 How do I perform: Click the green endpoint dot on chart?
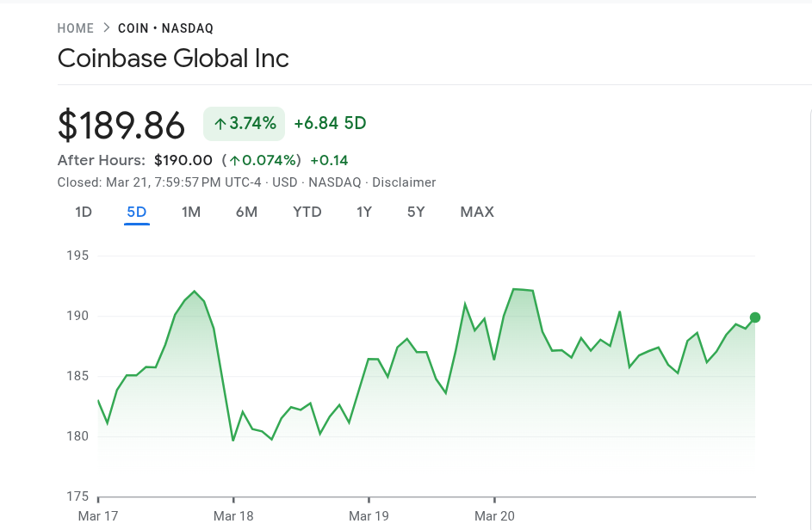coord(755,317)
